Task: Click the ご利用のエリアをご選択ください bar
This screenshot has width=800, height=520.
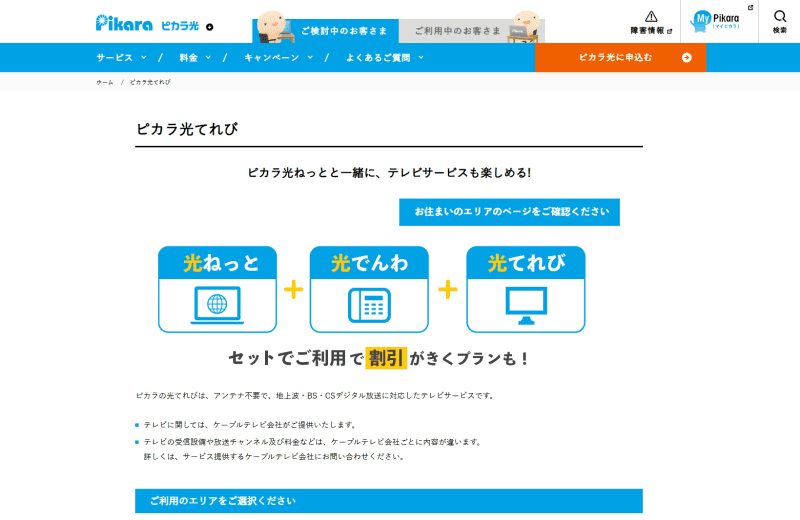Action: (x=389, y=501)
